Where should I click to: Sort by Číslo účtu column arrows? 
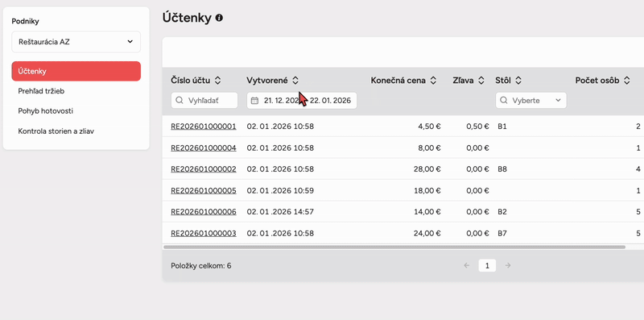click(x=217, y=81)
